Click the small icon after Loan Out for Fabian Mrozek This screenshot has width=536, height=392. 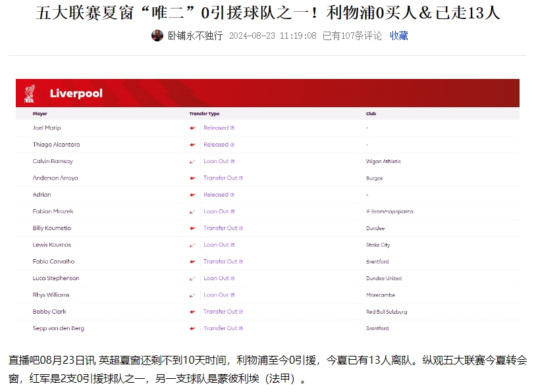coord(233,212)
